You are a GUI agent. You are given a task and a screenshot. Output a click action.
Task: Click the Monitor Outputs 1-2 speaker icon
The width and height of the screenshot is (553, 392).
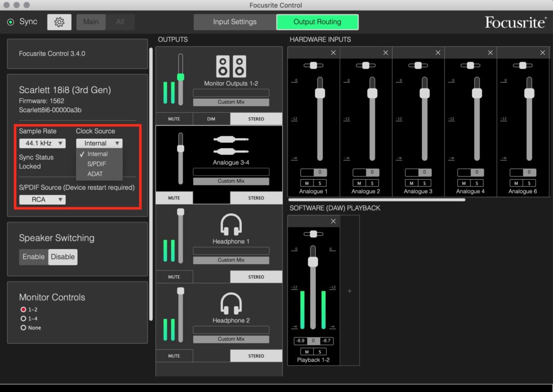pyautogui.click(x=231, y=66)
